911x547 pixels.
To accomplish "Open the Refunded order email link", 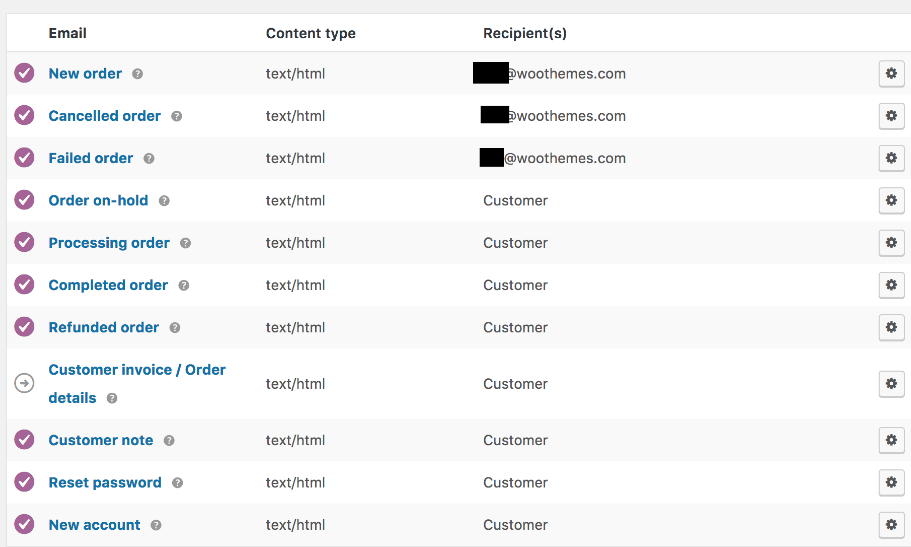I will [x=103, y=327].
